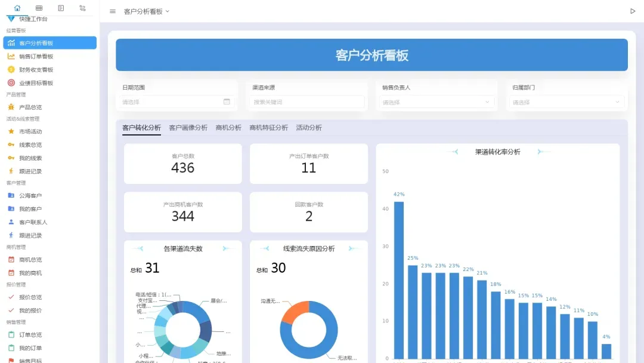Click the orange segment of 线索流失原因分析 donut
The height and width of the screenshot is (363, 644).
295,312
